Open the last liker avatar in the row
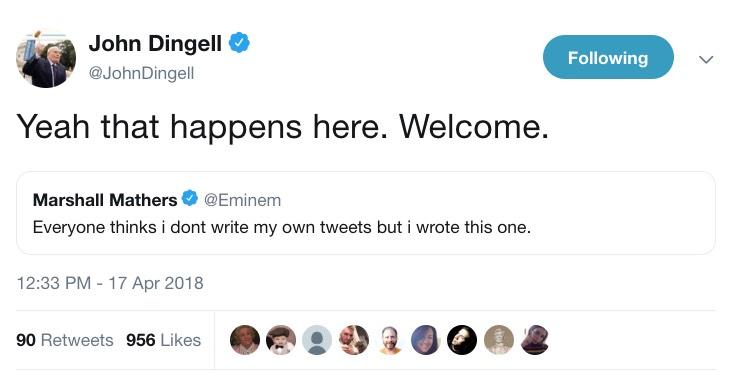The image size is (739, 372). tap(535, 340)
